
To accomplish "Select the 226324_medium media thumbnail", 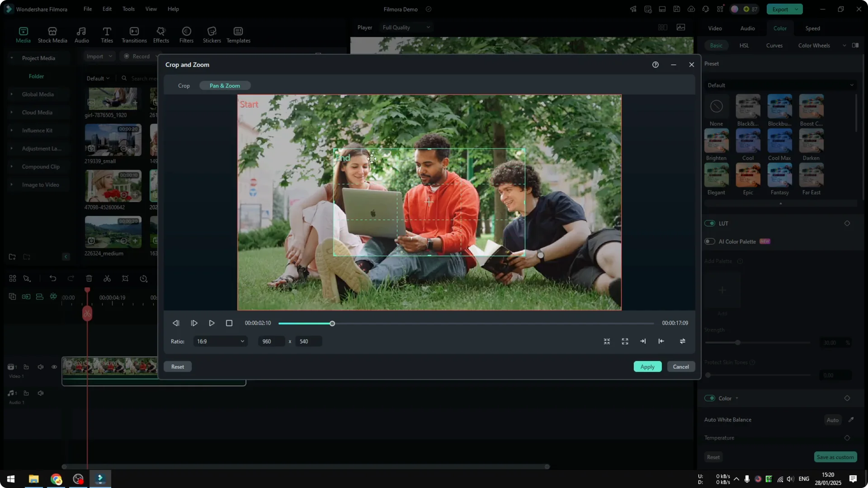I will tap(112, 232).
